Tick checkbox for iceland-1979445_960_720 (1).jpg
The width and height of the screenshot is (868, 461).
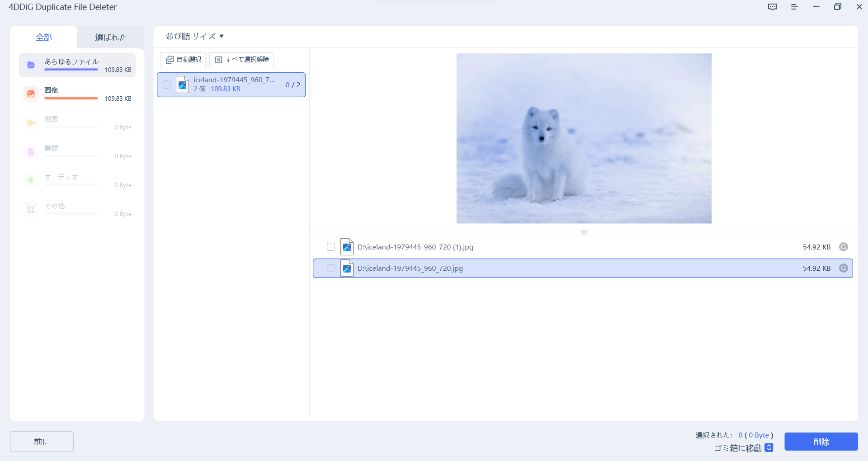click(331, 247)
